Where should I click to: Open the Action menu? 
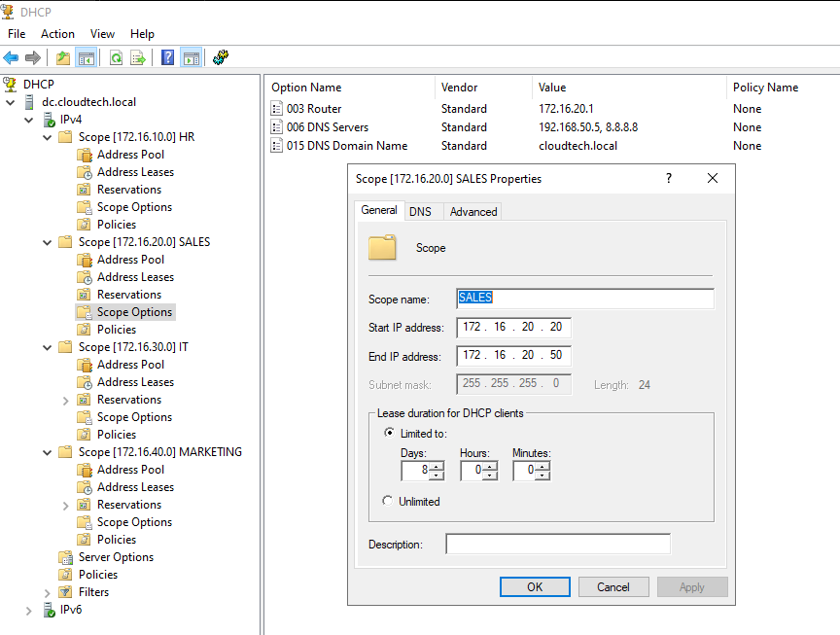point(57,34)
